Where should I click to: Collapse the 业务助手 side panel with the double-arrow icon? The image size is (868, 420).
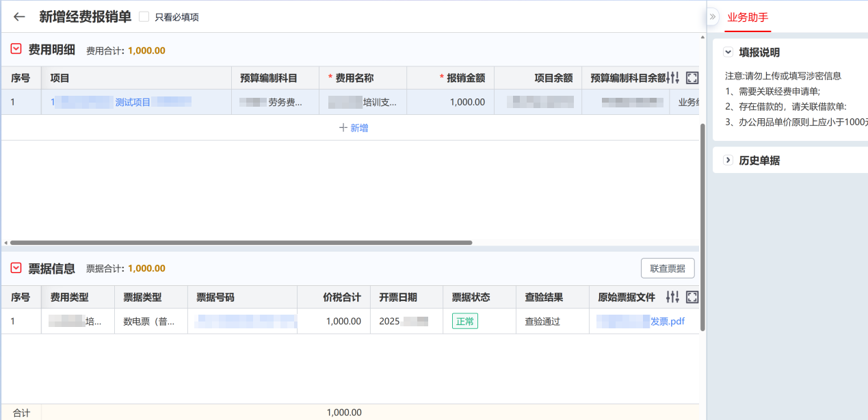click(x=712, y=16)
